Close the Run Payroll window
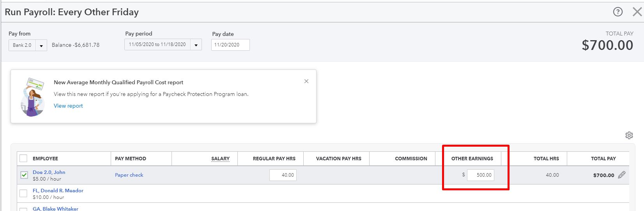This screenshot has width=644, height=211. pos(637,12)
